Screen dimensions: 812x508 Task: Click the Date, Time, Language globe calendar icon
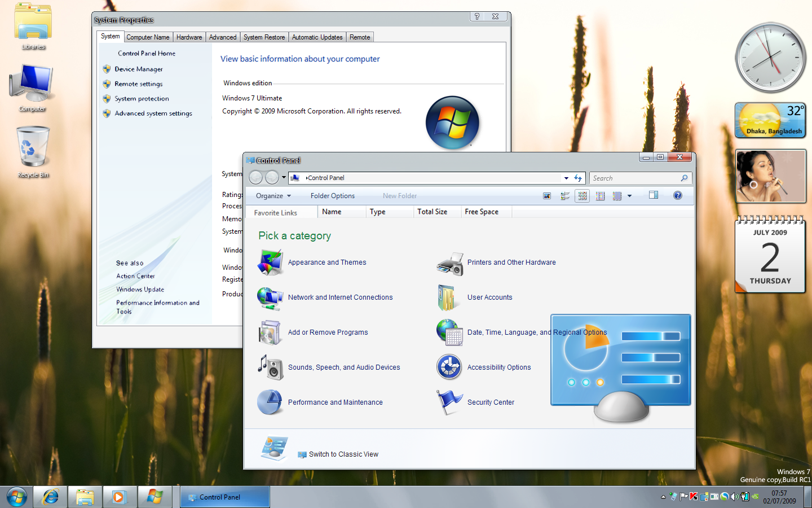449,332
